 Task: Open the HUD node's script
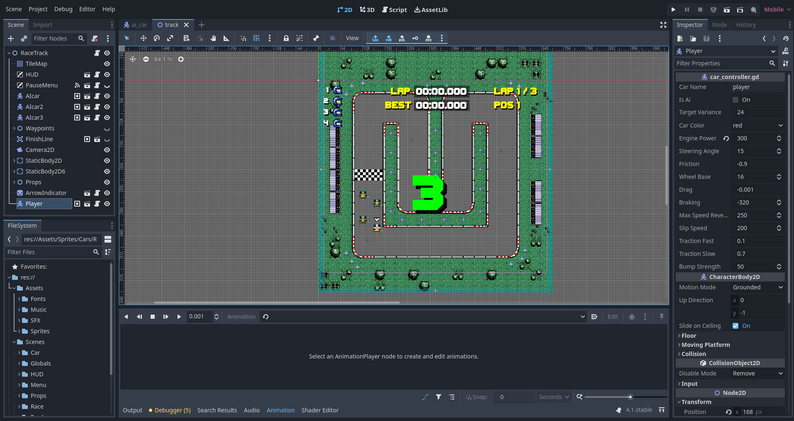click(x=97, y=74)
